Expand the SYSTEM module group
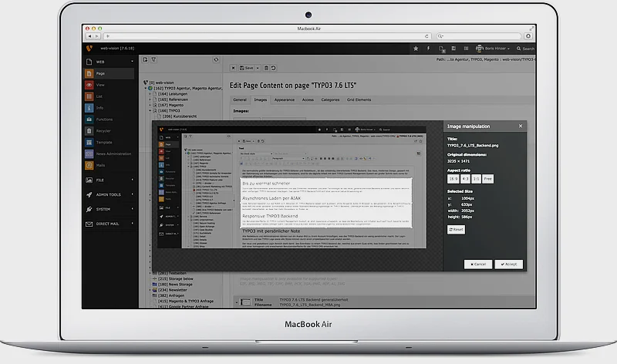 point(109,209)
